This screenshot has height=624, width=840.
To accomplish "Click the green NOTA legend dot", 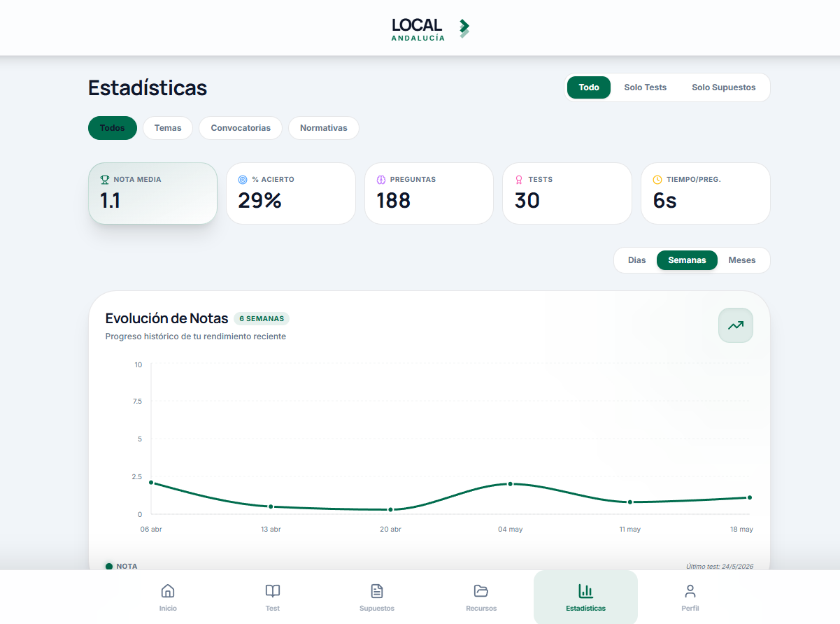I will click(x=109, y=567).
